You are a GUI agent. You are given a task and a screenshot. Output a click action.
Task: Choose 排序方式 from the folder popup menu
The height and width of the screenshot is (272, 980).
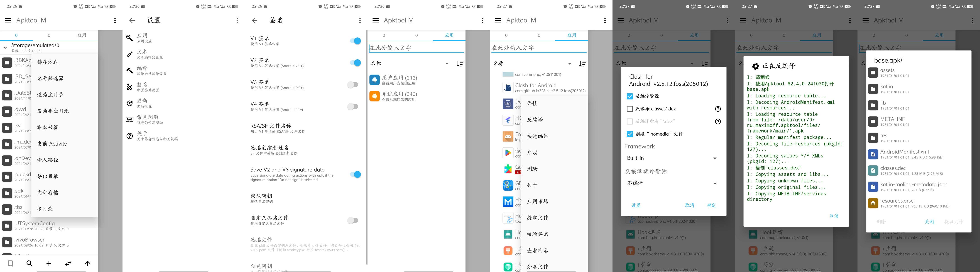coord(65,62)
